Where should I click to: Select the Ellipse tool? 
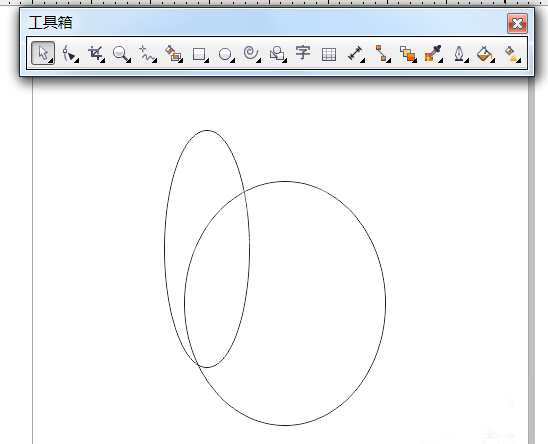[x=226, y=54]
